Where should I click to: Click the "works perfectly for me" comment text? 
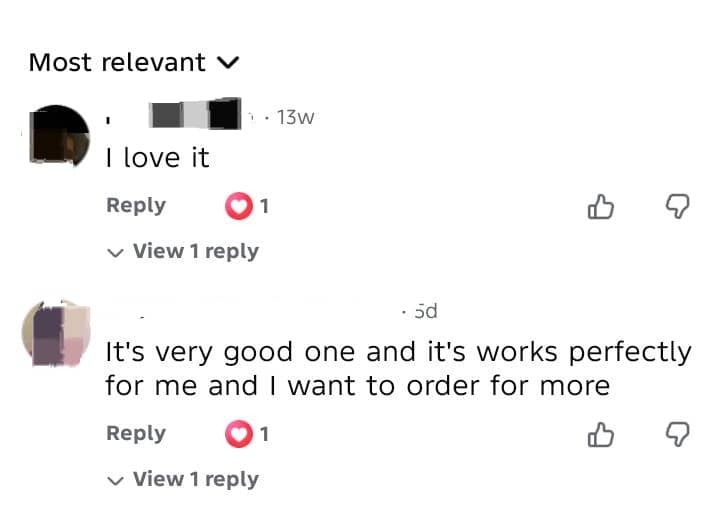click(398, 369)
